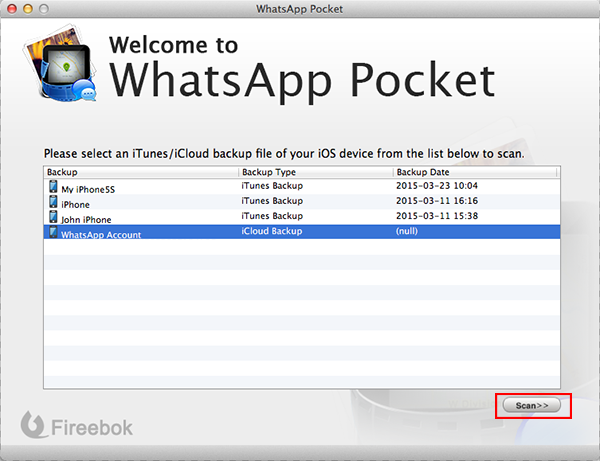600x461 pixels.
Task: Close the WhatsApp Pocket window
Action: pos(12,8)
